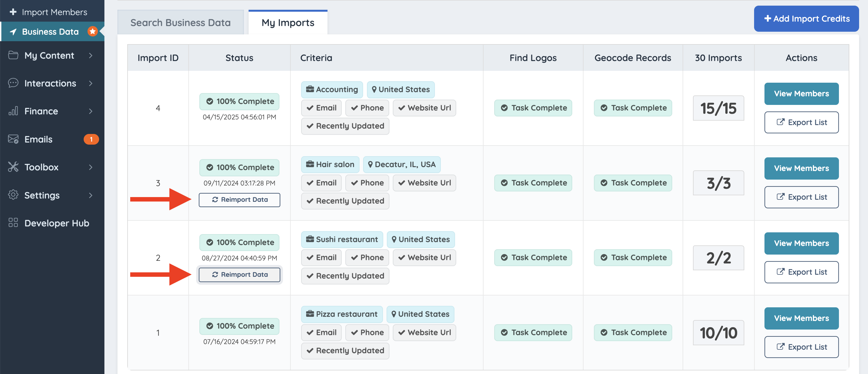
Task: Open Import Members in the sidebar
Action: tap(54, 12)
